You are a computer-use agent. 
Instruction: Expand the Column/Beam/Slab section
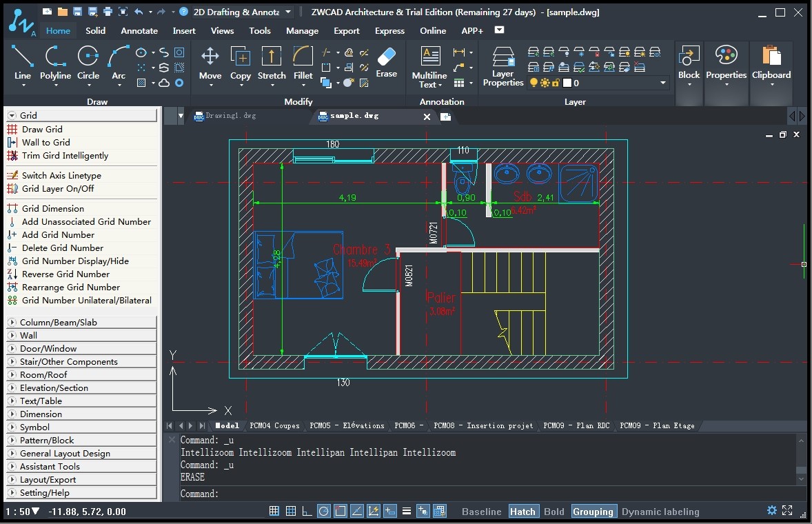coord(81,322)
